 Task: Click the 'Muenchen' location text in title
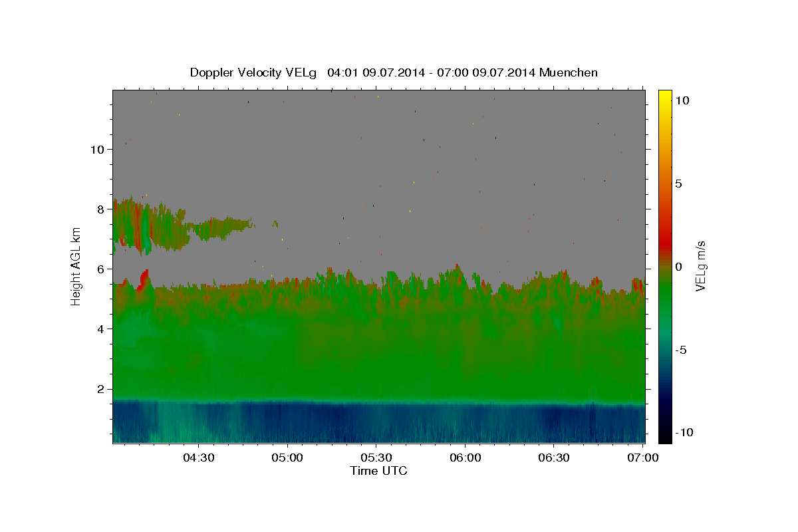coord(569,72)
